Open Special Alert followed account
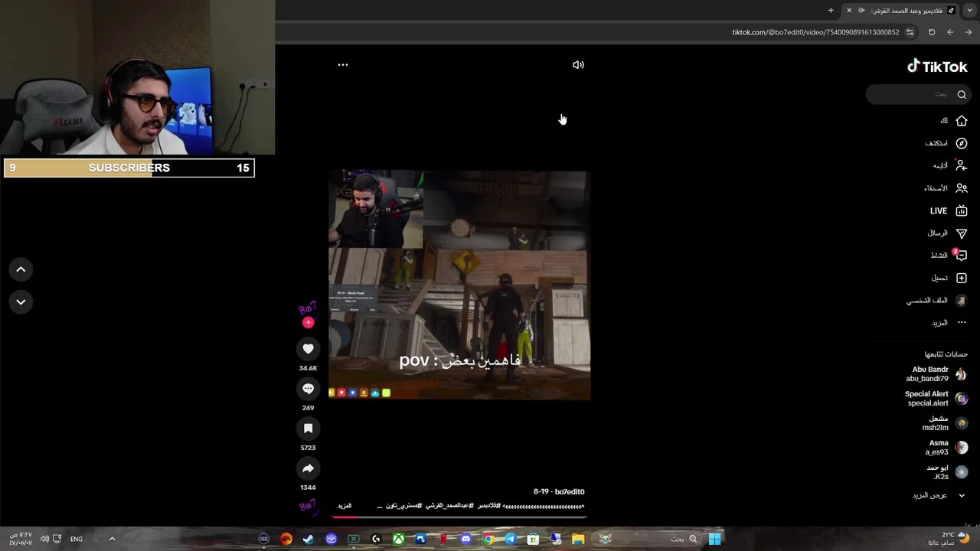This screenshot has height=551, width=980. click(936, 399)
